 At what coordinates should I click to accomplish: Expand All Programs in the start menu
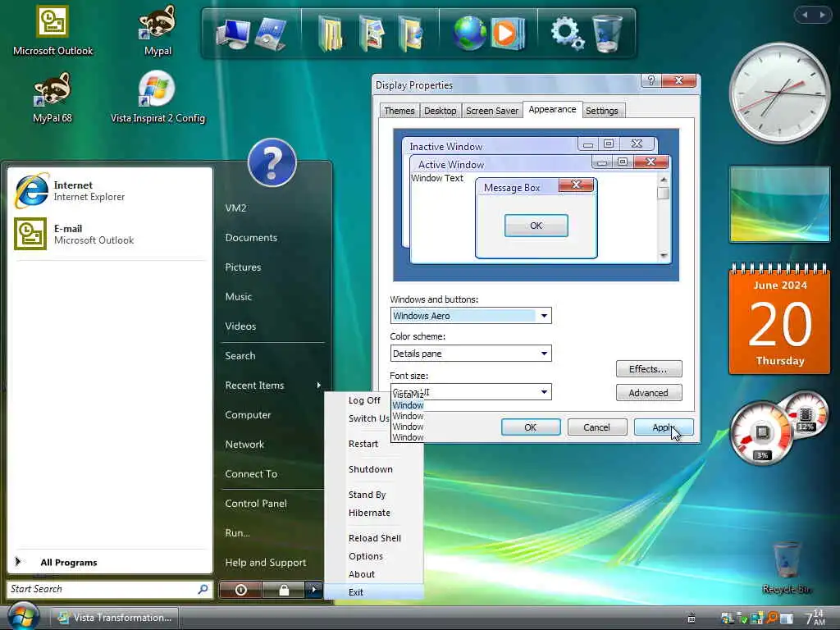point(110,562)
